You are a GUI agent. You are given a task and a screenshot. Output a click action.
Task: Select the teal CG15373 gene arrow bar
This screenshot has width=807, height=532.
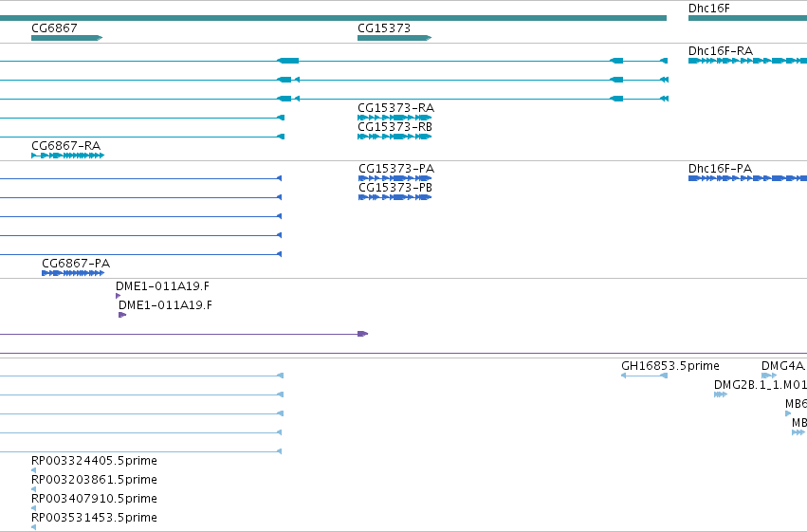[394, 38]
